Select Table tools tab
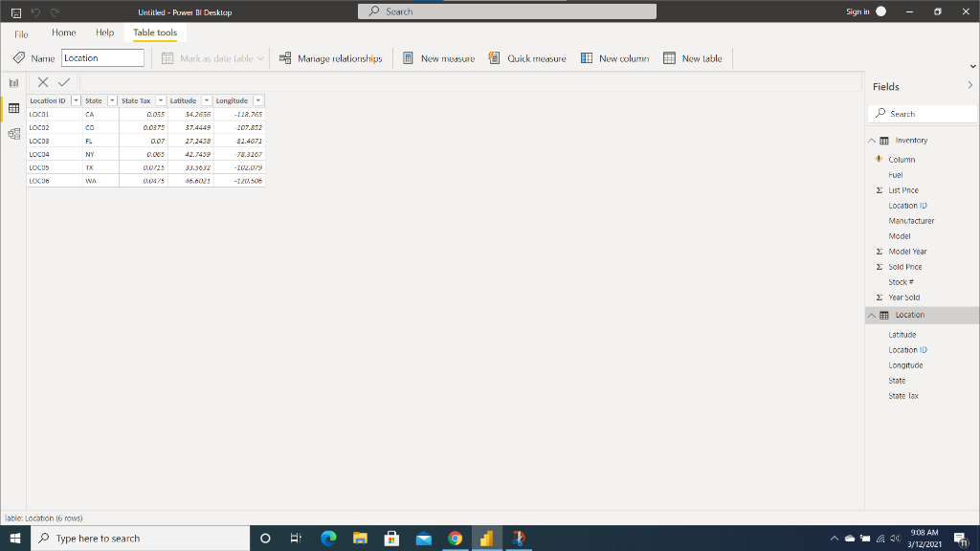Screen dimensions: 980x551 155,33
